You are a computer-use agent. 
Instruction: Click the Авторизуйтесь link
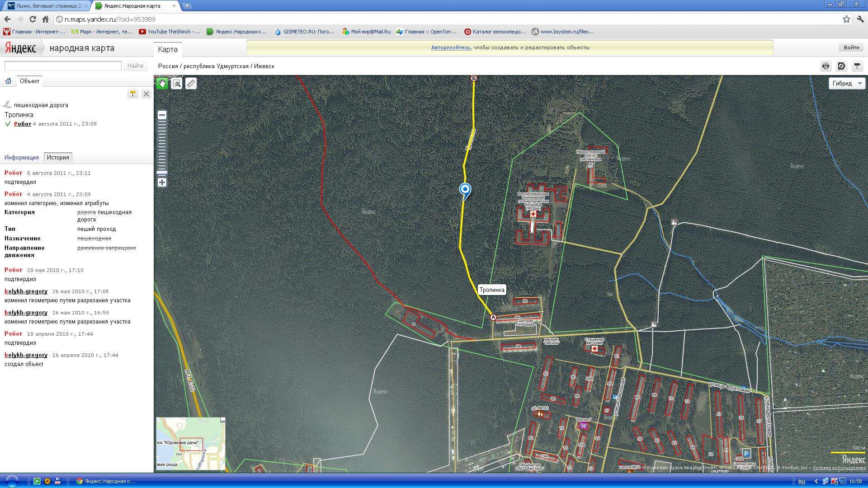[450, 47]
